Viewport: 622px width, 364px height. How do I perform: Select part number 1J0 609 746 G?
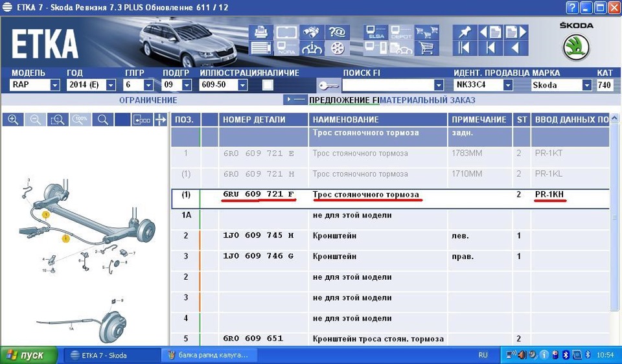point(259,256)
